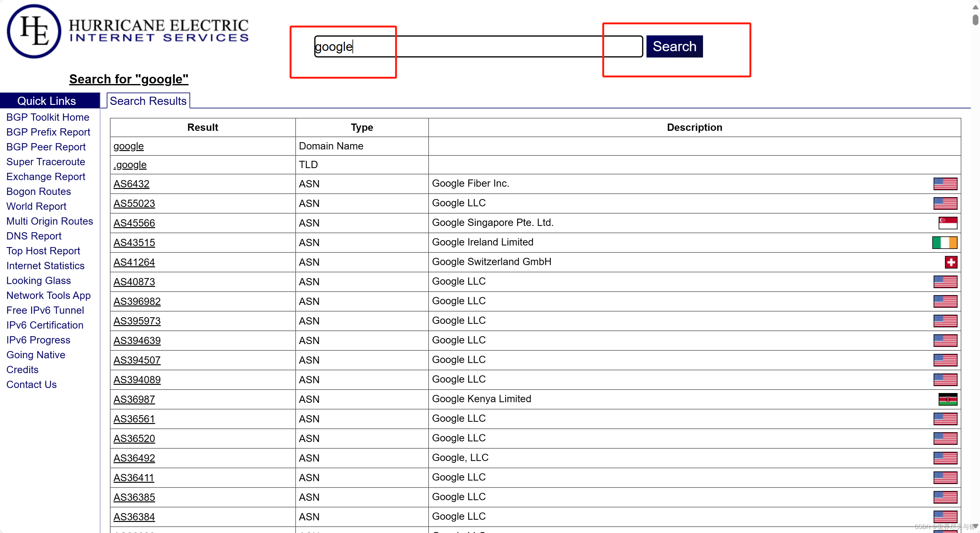Open the .google TLD result
The image size is (980, 533).
[130, 165]
